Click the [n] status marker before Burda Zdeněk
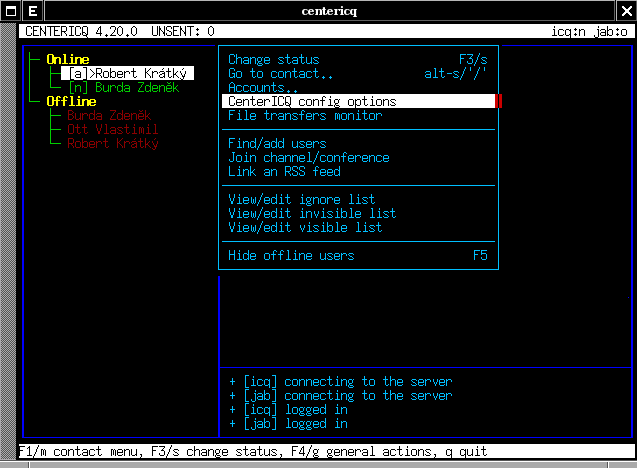The height and width of the screenshot is (468, 637). click(77, 87)
